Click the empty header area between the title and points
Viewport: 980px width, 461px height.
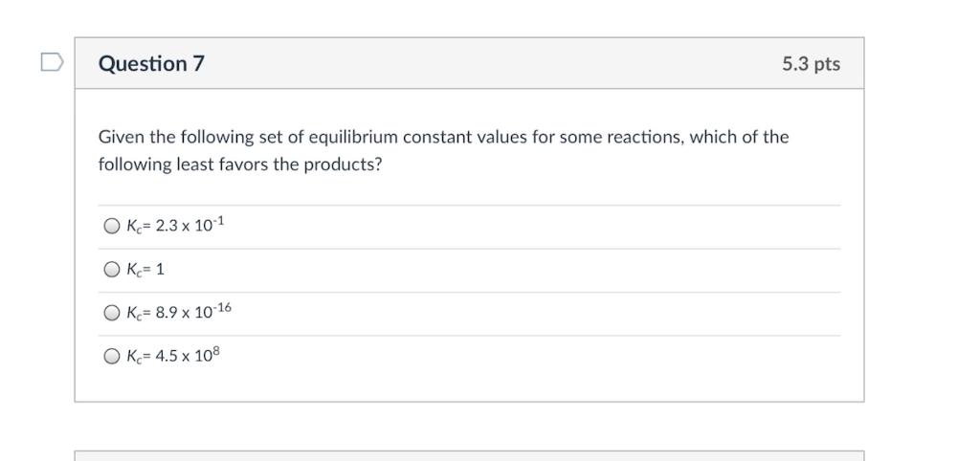pyautogui.click(x=479, y=64)
